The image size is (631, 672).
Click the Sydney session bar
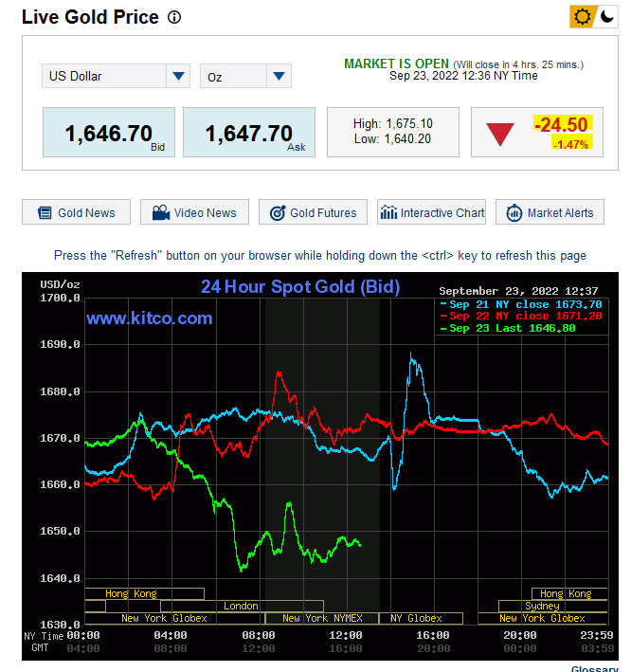[553, 606]
